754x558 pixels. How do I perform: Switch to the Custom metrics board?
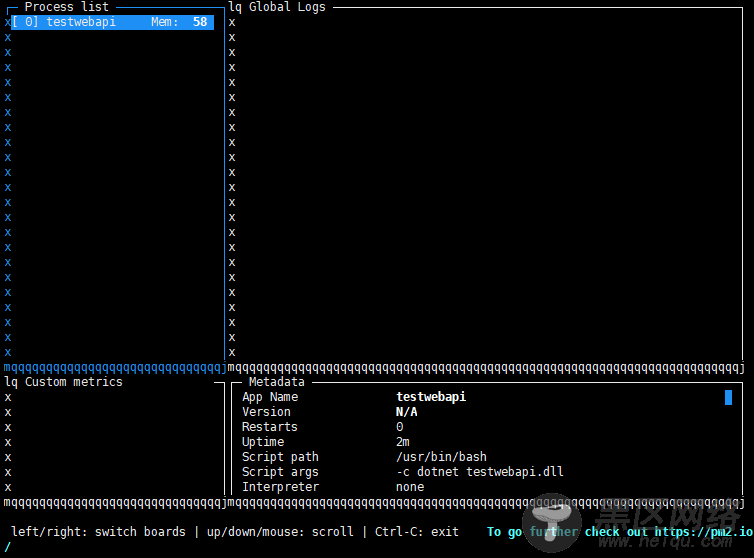pyautogui.click(x=73, y=382)
